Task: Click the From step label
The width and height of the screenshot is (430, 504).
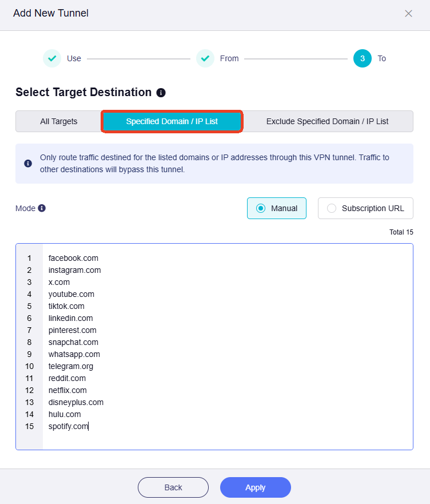Action: point(229,58)
